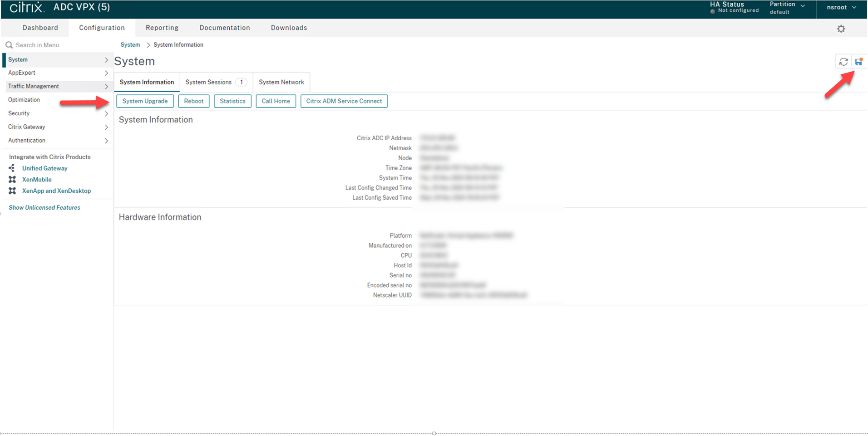The height and width of the screenshot is (436, 868).
Task: Click the Statistics button
Action: pyautogui.click(x=232, y=101)
